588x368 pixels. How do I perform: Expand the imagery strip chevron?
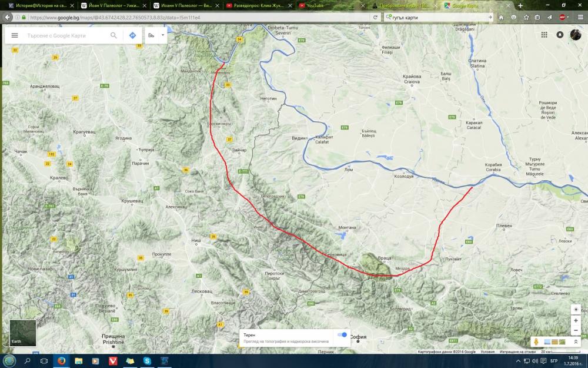point(576,342)
